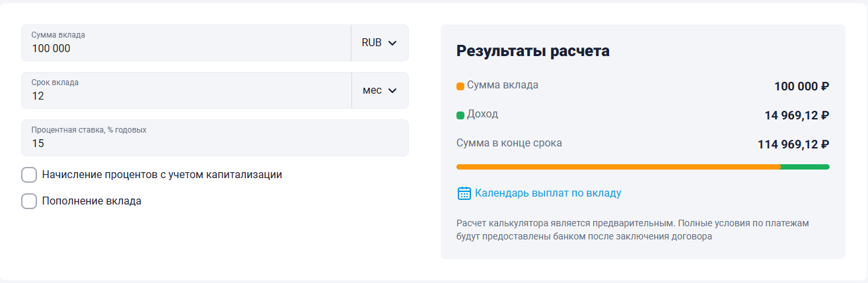Enable the Начисление процентов с учетом капитализации checkbox
Image resolution: width=868 pixels, height=283 pixels.
[x=29, y=175]
